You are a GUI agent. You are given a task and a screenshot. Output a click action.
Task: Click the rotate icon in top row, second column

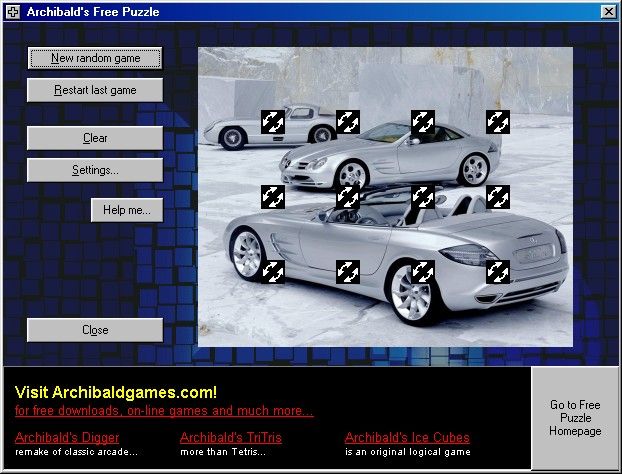tap(348, 122)
